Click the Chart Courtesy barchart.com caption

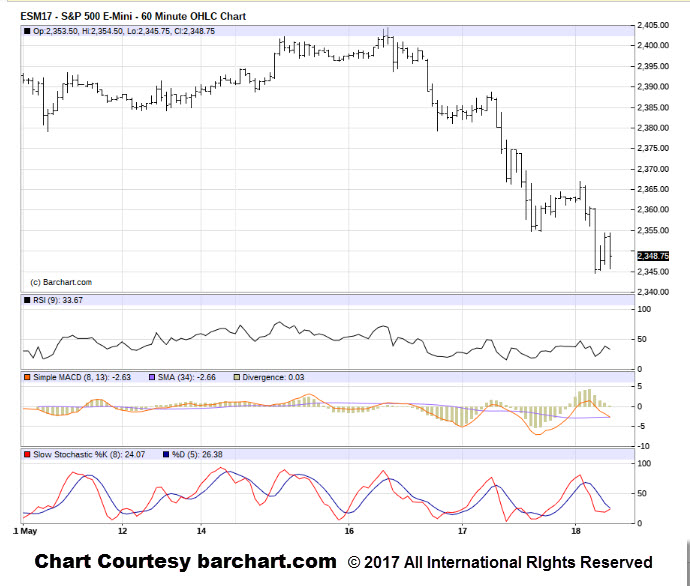[x=185, y=562]
